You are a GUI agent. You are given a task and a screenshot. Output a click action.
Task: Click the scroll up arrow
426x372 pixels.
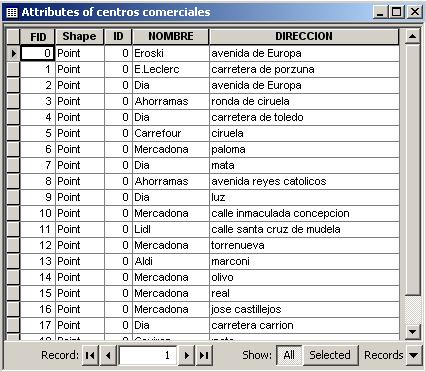coord(412,36)
